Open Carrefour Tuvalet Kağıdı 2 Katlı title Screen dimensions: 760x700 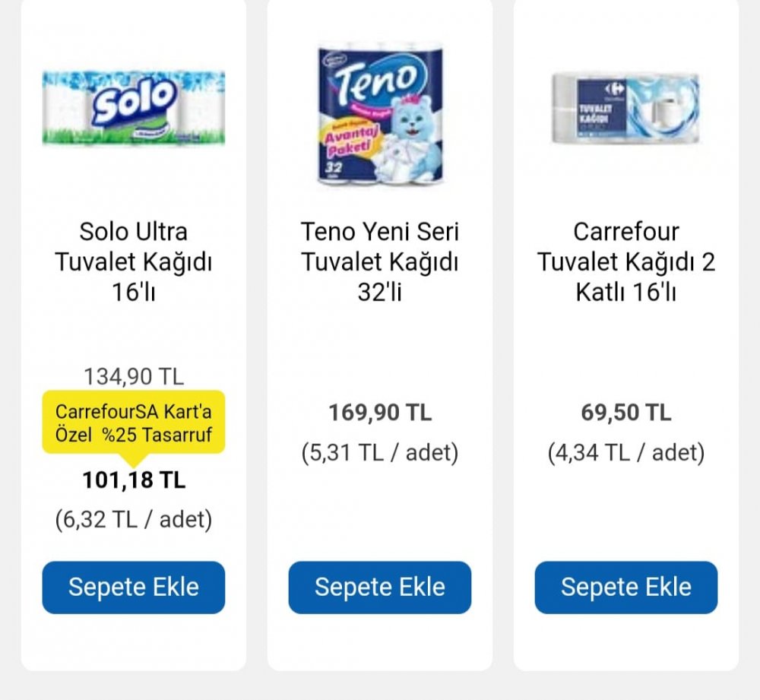[x=625, y=261]
